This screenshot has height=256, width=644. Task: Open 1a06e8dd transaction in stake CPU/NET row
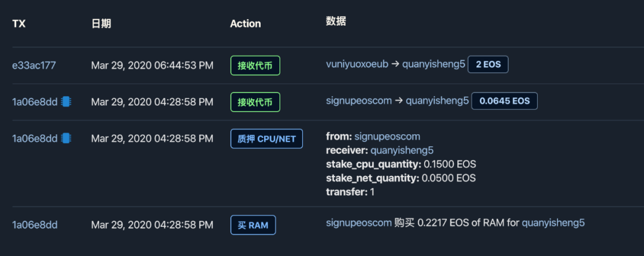[x=35, y=138]
